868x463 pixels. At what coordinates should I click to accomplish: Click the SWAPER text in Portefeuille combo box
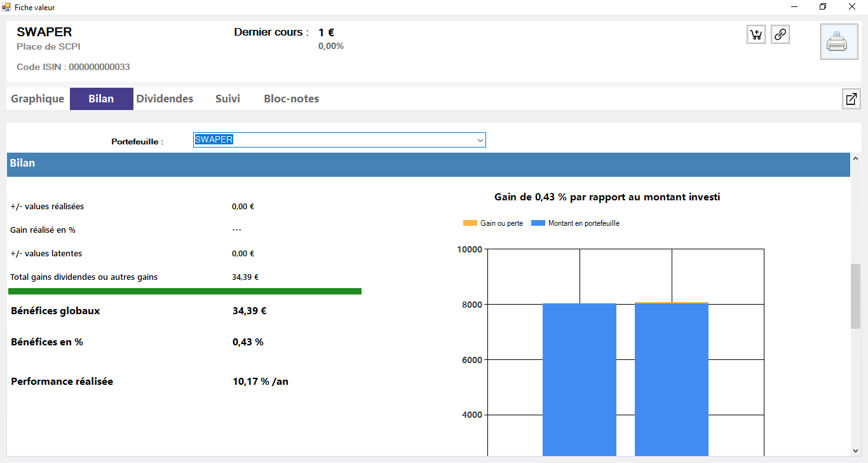pos(214,140)
